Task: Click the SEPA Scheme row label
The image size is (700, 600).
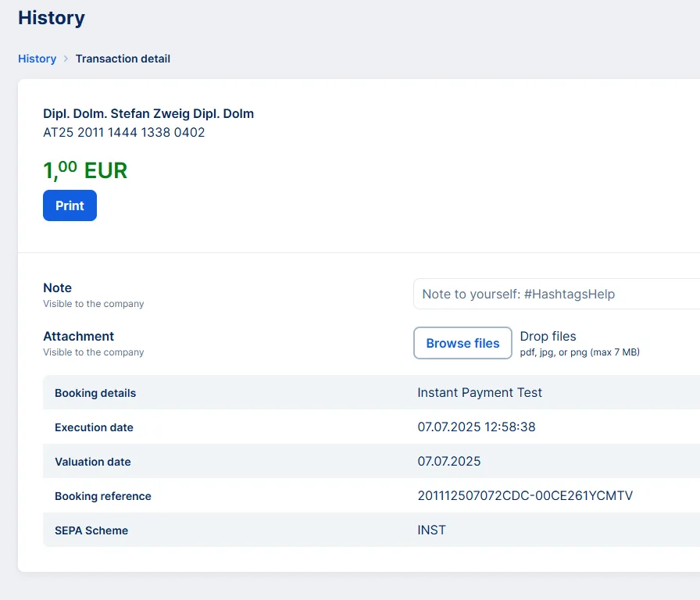Action: 91,530
